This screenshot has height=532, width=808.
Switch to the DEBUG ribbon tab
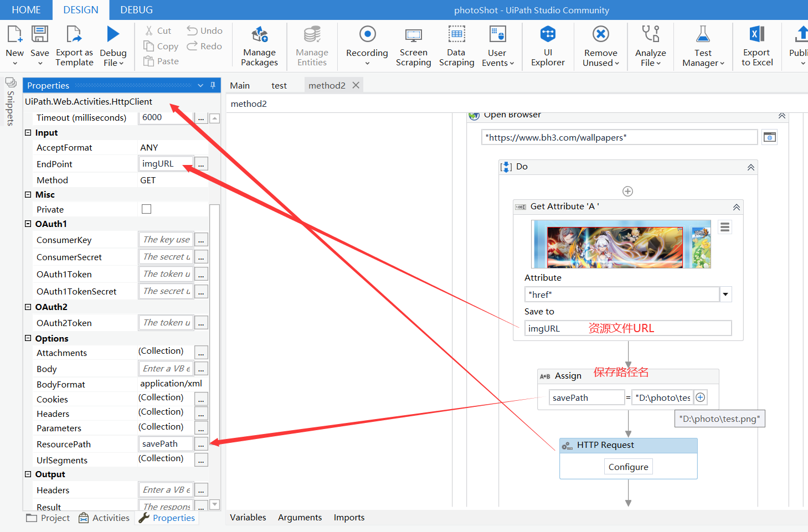[136, 9]
